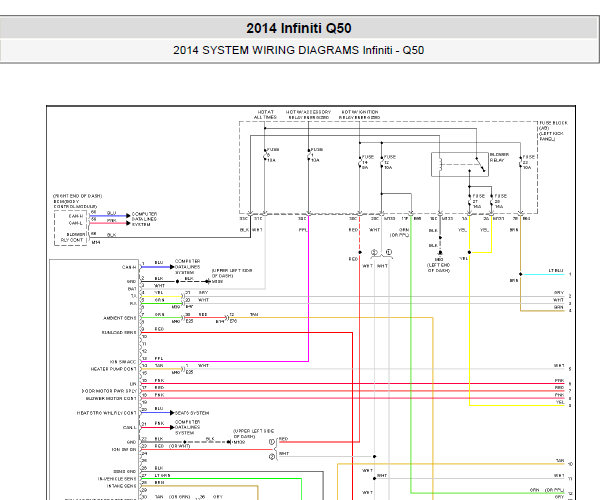Viewport: 601px width, 500px height.
Task: Click the 'DOOR MOTOR PWR SPLY' pin label
Action: (x=109, y=391)
